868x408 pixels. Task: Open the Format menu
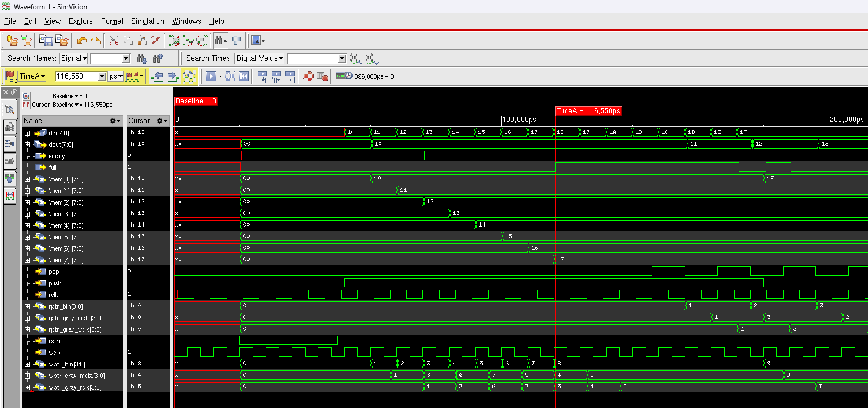coord(112,21)
